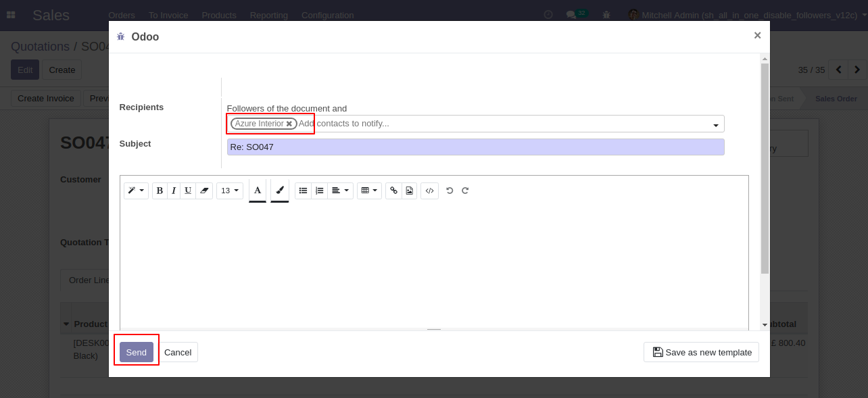Insert an ordered numbered list
The image size is (868, 398).
[320, 191]
